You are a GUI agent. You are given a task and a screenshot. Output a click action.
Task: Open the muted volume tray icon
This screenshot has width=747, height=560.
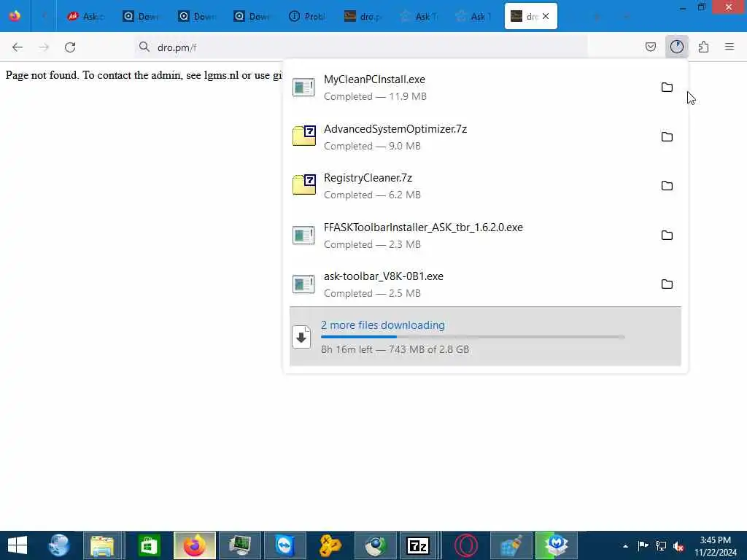pos(679,545)
